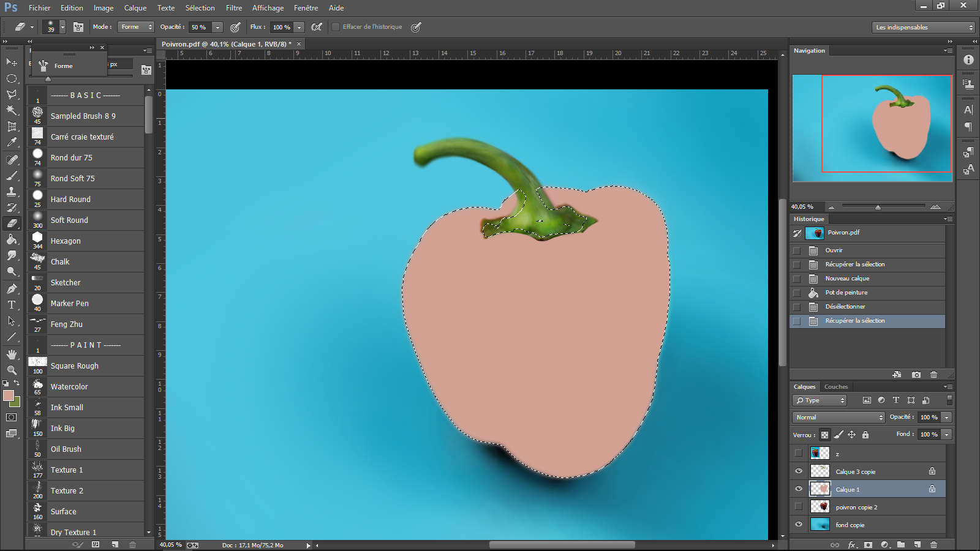
Task: Enable Effacer de l'historique checkbox
Action: click(336, 27)
